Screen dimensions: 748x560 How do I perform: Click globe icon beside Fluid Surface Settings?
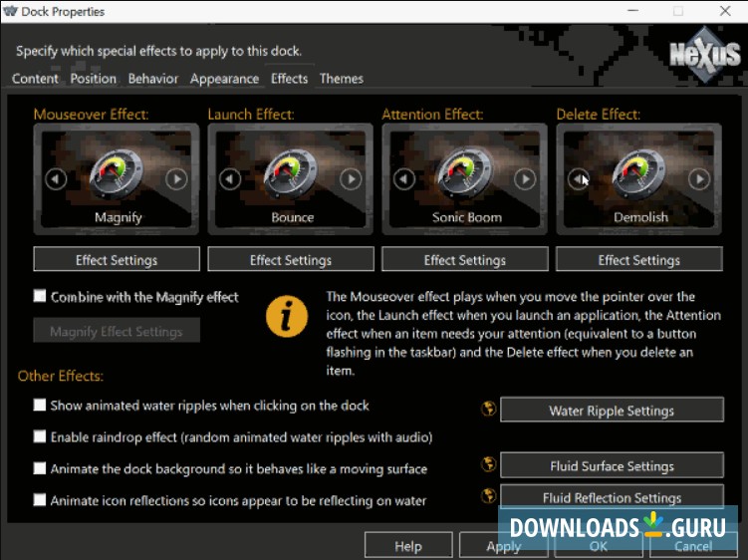(488, 464)
